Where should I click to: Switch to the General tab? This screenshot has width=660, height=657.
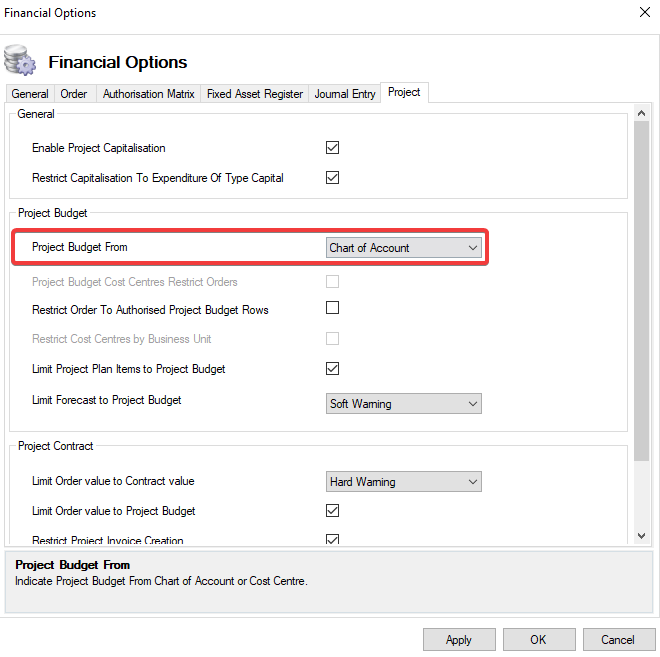coord(30,94)
